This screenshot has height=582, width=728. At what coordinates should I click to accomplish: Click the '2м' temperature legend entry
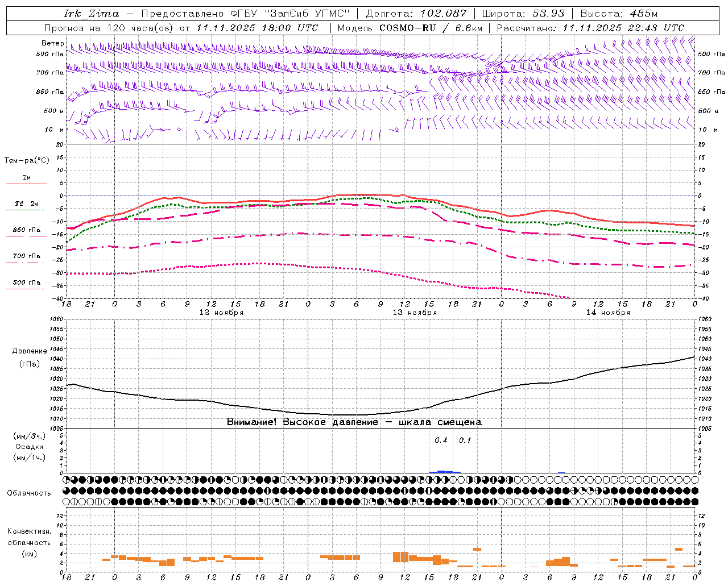[27, 177]
